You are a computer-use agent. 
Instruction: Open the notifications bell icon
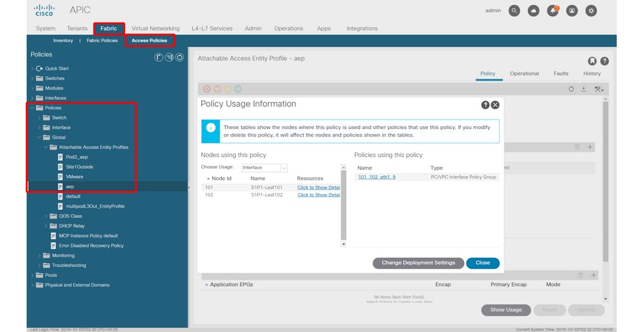553,11
